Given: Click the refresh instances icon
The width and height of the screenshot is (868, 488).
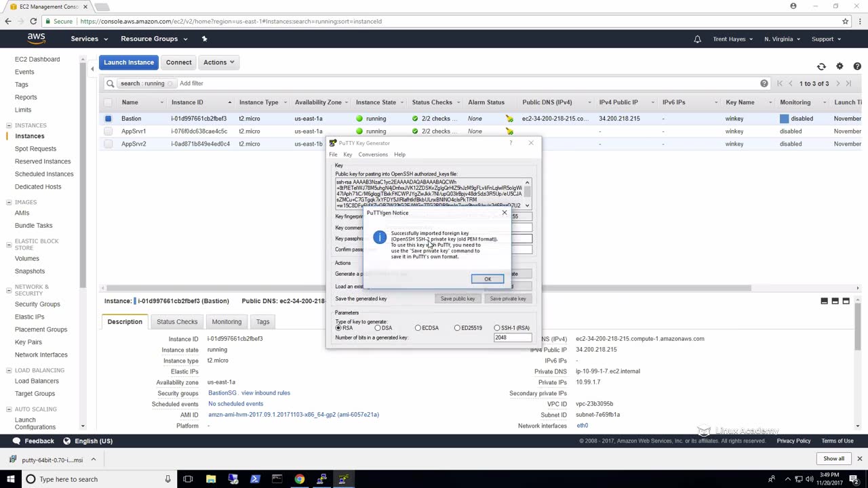Looking at the screenshot, I should (821, 66).
